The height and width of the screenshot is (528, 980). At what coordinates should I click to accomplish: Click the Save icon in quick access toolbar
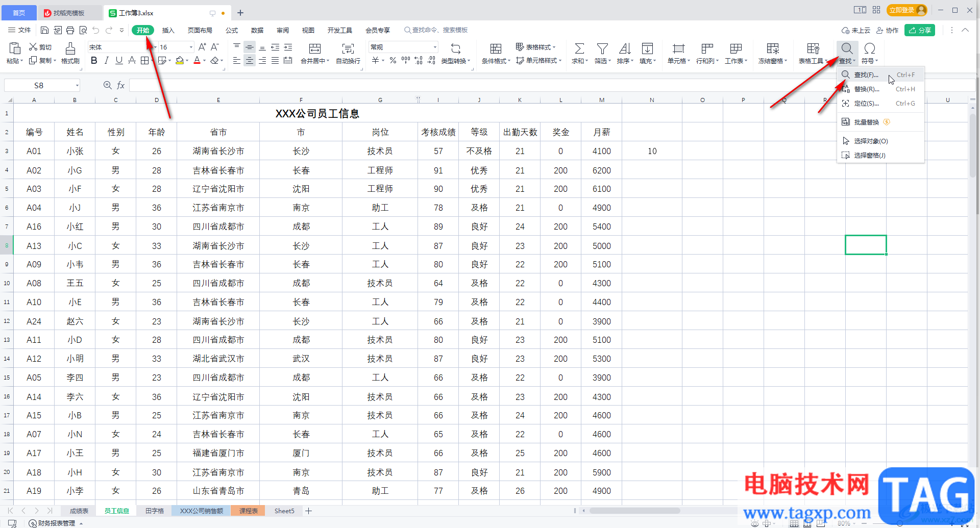(44, 30)
